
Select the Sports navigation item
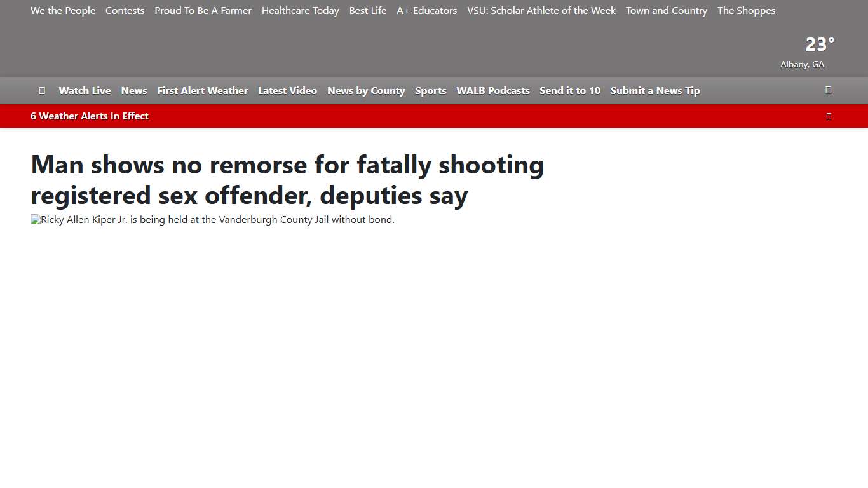431,91
